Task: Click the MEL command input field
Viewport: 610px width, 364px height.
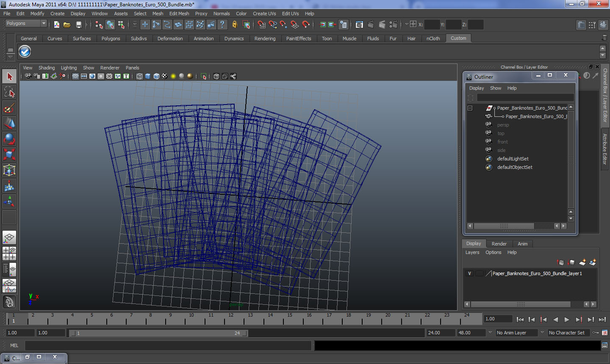Action: point(168,345)
